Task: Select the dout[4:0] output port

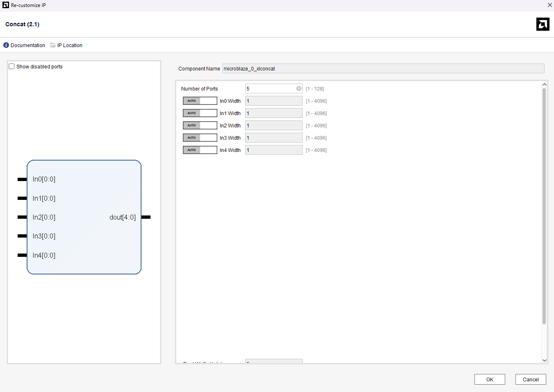Action: click(x=146, y=217)
